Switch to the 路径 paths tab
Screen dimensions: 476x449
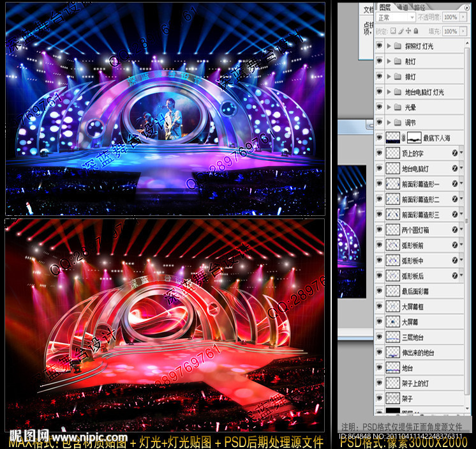pyautogui.click(x=420, y=8)
